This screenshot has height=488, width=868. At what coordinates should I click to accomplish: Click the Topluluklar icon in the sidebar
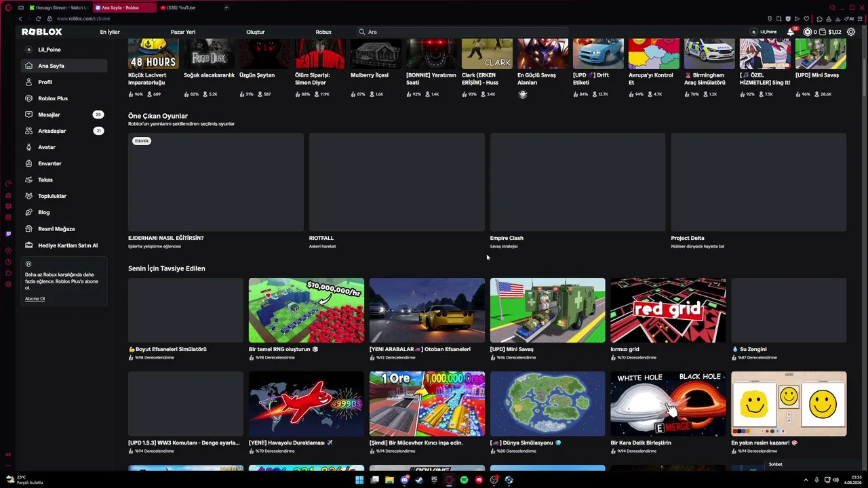(28, 196)
